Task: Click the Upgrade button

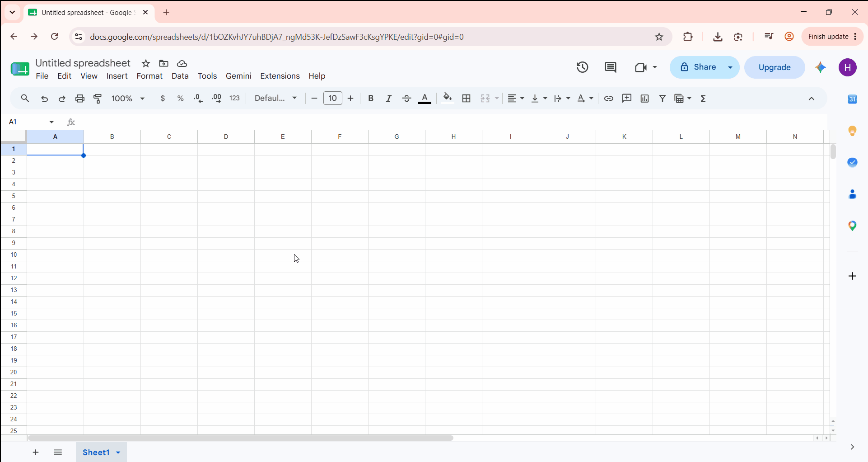Action: point(775,67)
